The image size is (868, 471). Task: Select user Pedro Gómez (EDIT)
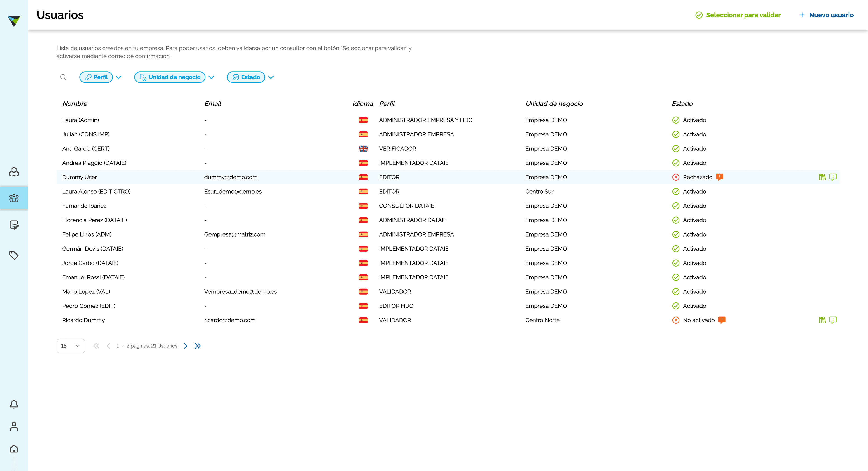pos(89,306)
